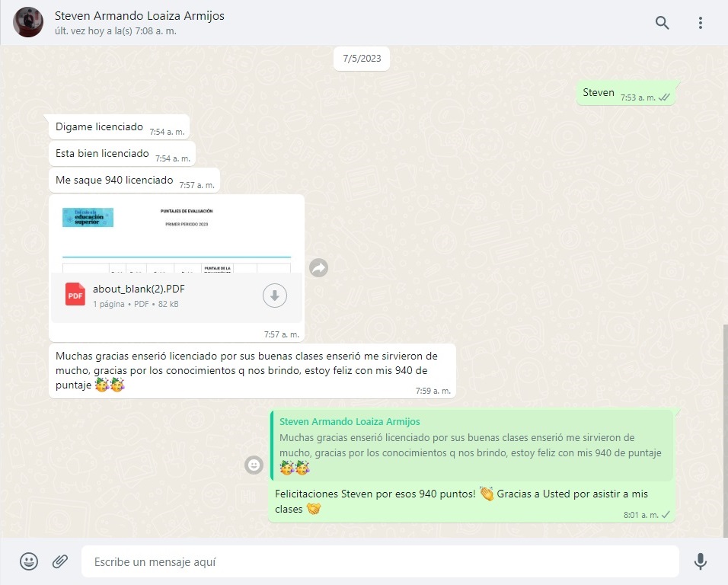Image resolution: width=728 pixels, height=585 pixels.
Task: Open the emoji picker in message bar
Action: 29,561
